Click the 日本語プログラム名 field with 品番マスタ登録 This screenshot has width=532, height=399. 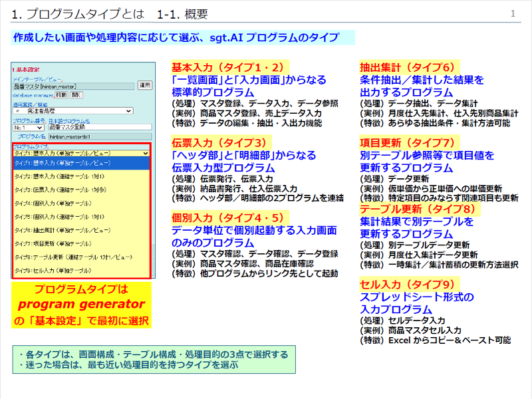(100, 127)
